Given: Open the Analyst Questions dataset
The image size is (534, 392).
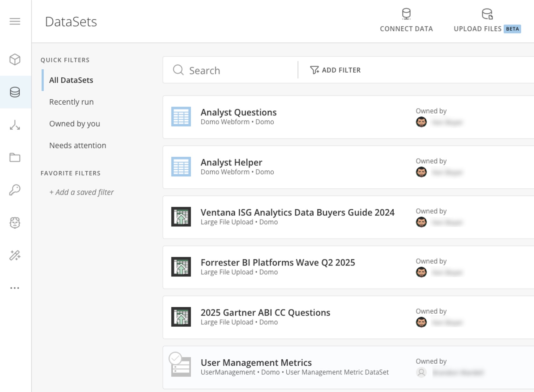Looking at the screenshot, I should (x=238, y=112).
